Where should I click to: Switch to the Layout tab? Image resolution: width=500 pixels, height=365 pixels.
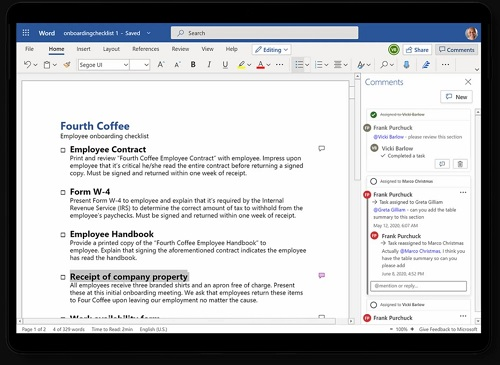click(x=111, y=49)
